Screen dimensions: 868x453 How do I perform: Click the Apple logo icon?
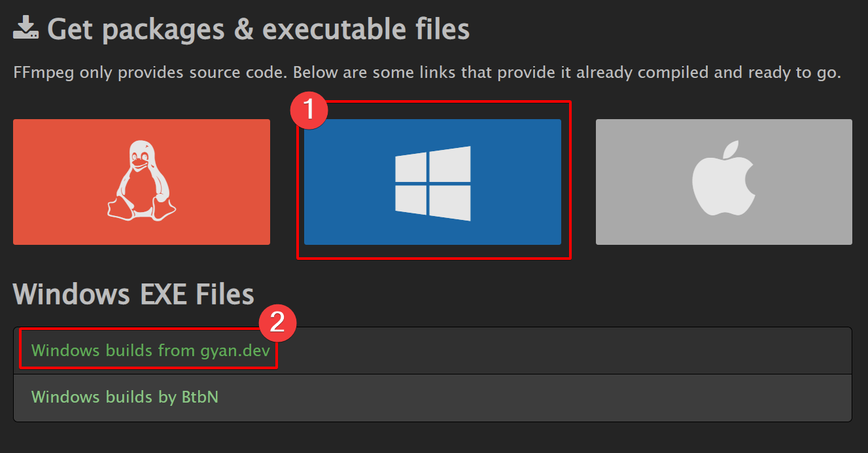coord(723,181)
